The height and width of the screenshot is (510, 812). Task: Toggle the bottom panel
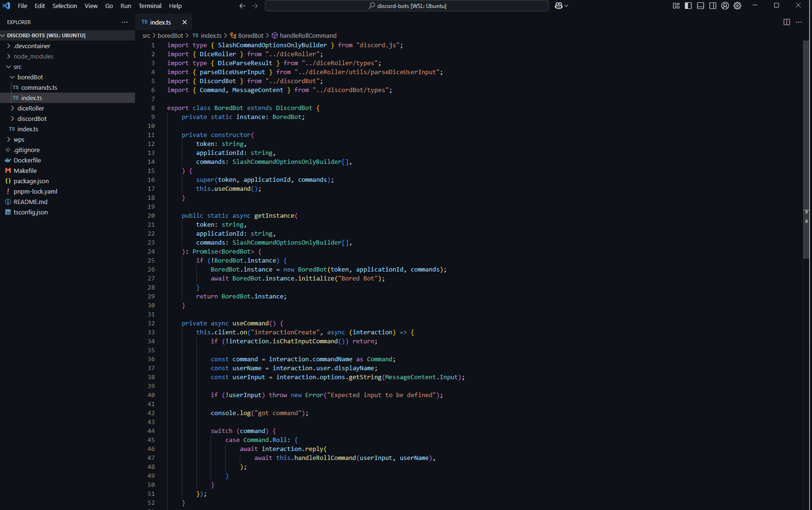point(701,6)
